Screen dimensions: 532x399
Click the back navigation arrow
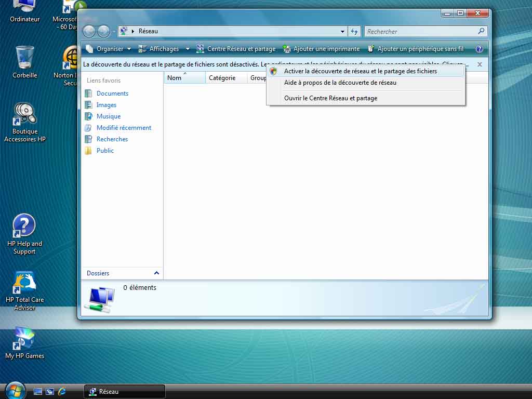click(x=89, y=31)
